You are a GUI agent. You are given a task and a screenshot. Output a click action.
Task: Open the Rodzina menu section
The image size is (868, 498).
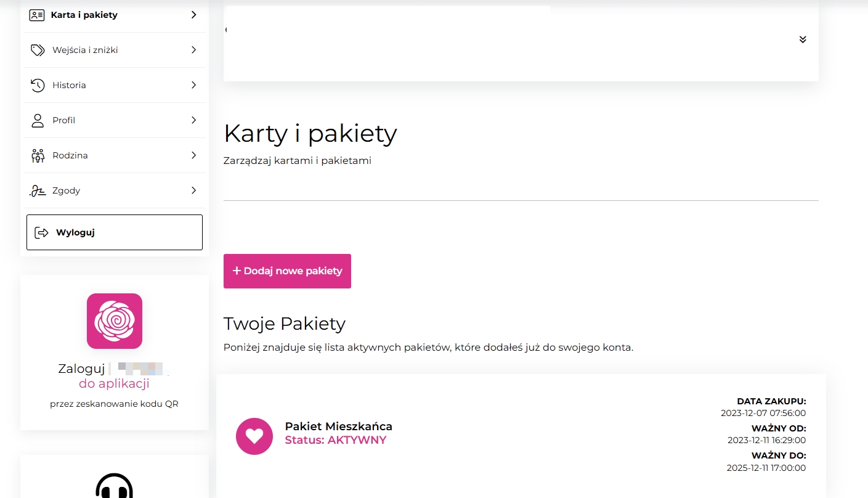click(70, 155)
